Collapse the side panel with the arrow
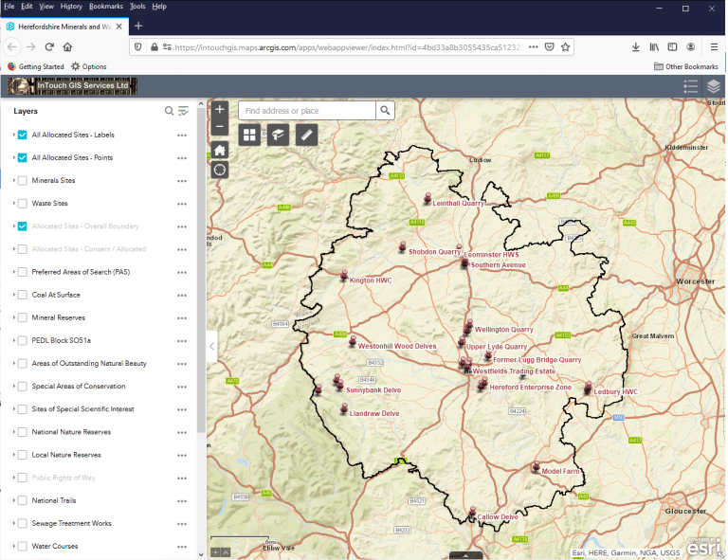This screenshot has height=560, width=728. pos(211,346)
